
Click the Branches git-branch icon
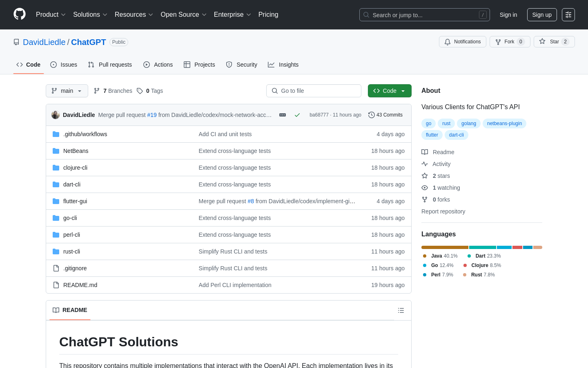[x=97, y=91]
